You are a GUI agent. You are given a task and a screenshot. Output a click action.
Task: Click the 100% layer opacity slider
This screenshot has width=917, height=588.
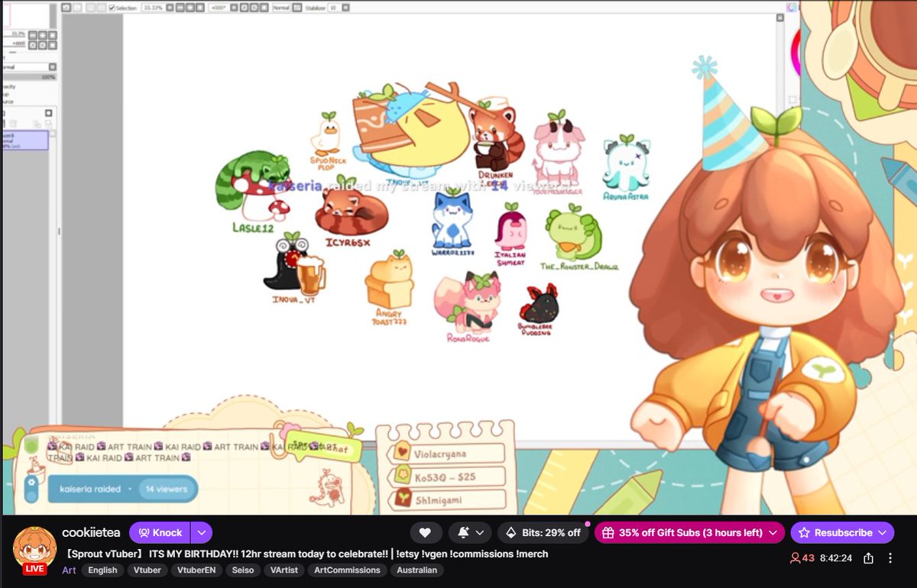point(27,77)
